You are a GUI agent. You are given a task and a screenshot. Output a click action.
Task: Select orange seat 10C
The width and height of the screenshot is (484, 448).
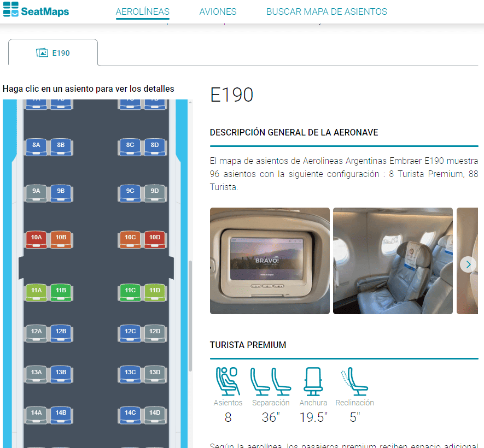point(130,239)
